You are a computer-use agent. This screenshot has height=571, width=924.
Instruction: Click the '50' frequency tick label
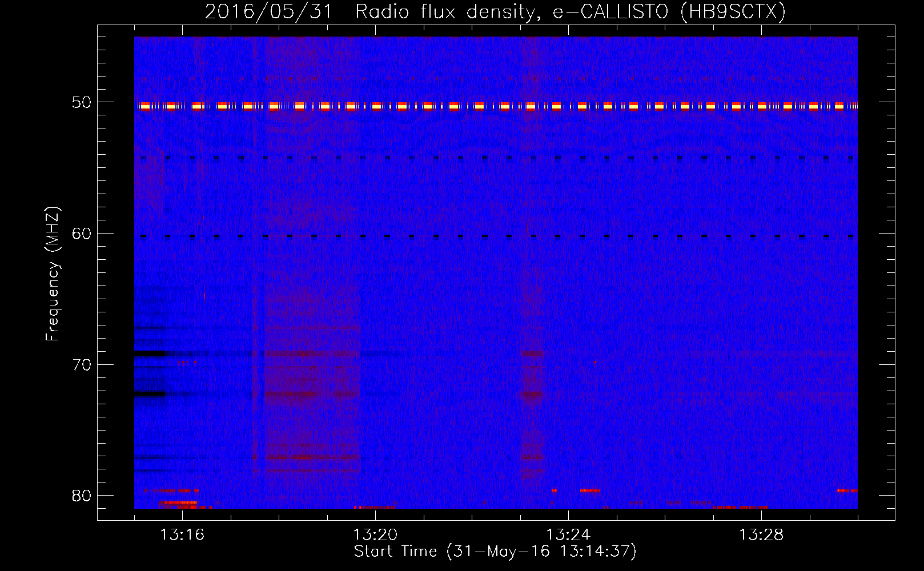click(82, 102)
